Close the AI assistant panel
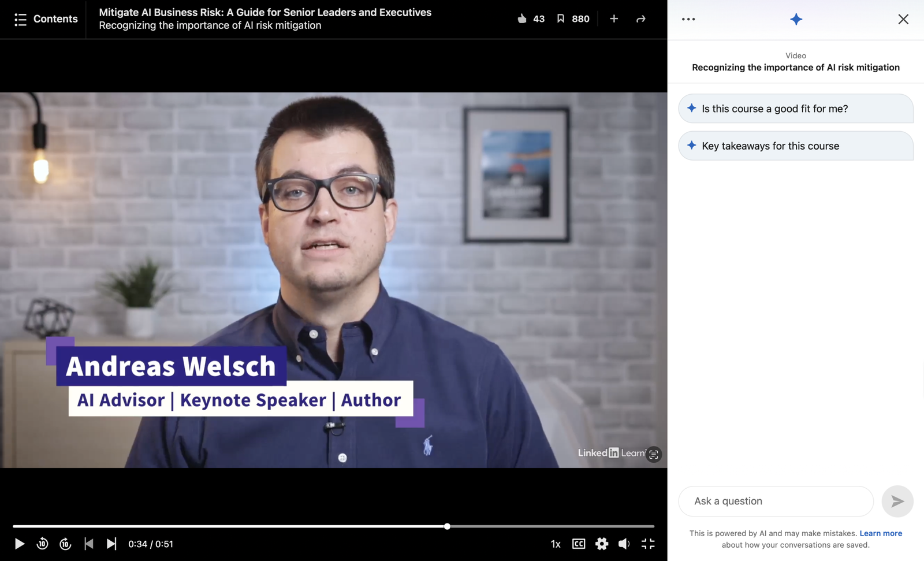Screen dimensions: 924x561 (x=903, y=19)
